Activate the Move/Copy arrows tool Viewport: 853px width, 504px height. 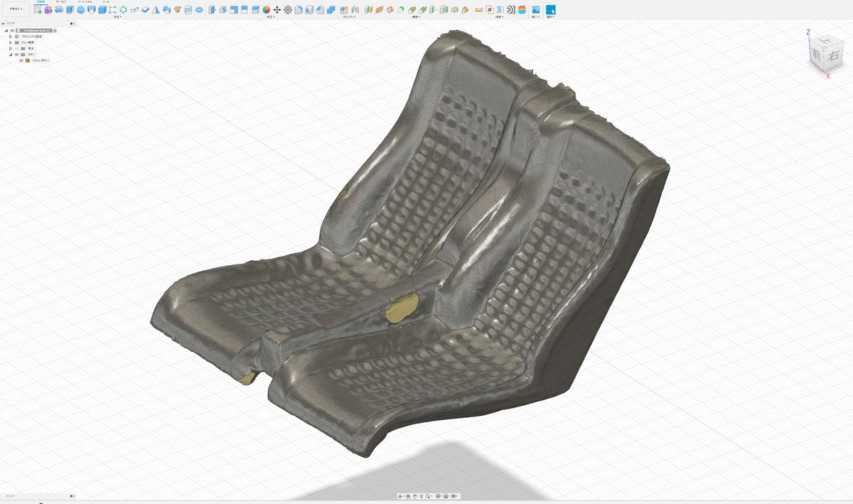[x=277, y=10]
